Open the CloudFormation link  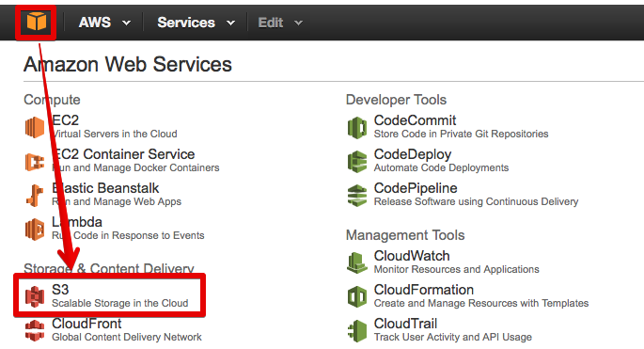click(x=423, y=290)
